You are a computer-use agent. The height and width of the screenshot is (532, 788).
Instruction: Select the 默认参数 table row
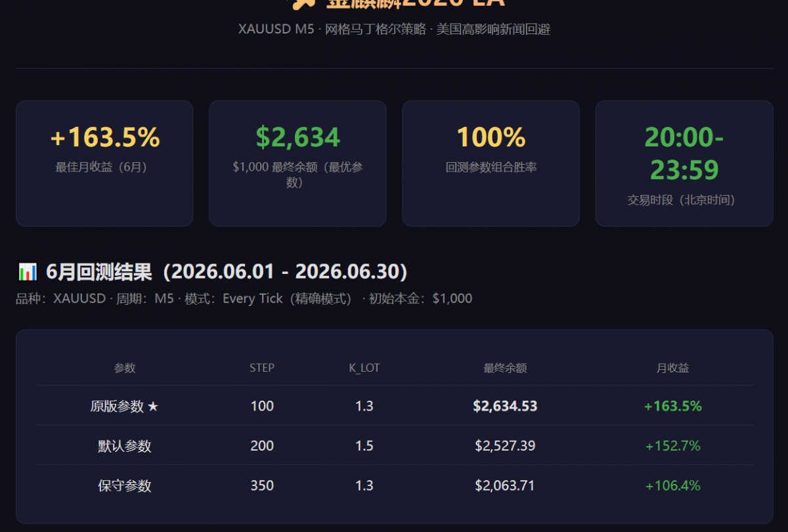point(395,446)
